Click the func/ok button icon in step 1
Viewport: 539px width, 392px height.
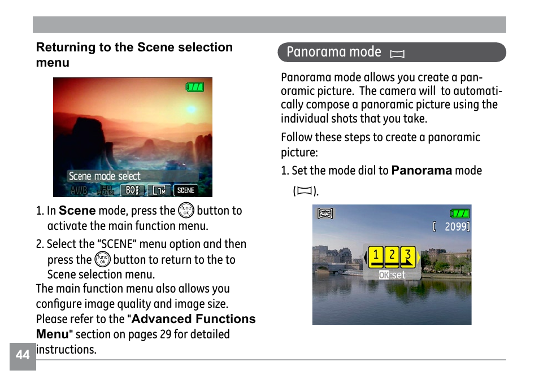pyautogui.click(x=186, y=210)
